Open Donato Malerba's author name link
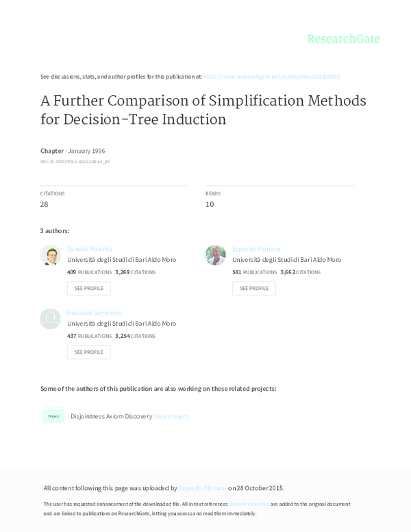The height and width of the screenshot is (532, 411). point(89,249)
